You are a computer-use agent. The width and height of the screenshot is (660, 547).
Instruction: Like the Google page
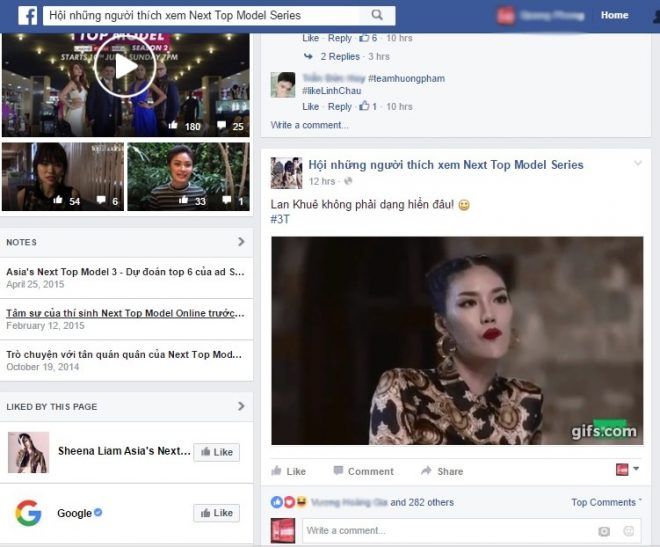tap(216, 513)
